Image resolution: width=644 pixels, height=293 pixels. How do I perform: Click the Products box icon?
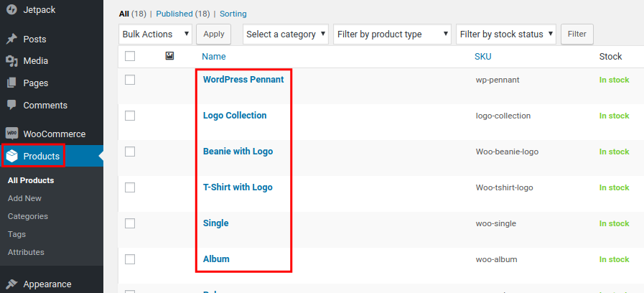tap(11, 156)
